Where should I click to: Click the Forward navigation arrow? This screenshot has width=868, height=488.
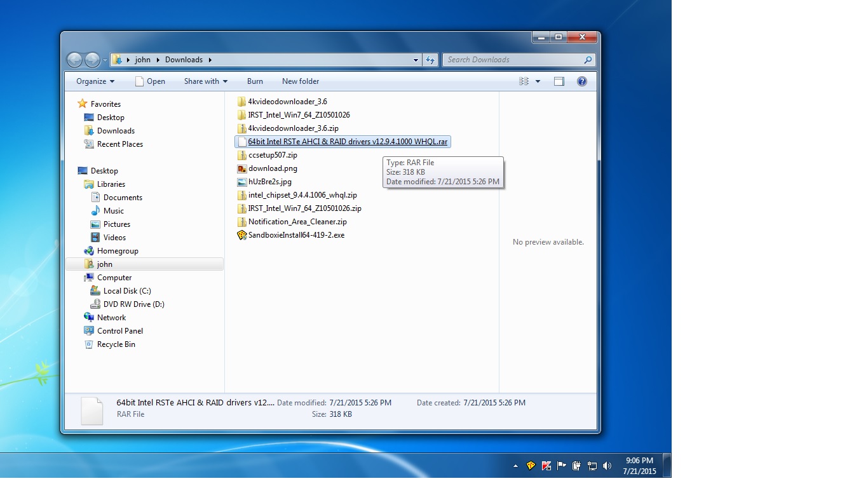(93, 60)
